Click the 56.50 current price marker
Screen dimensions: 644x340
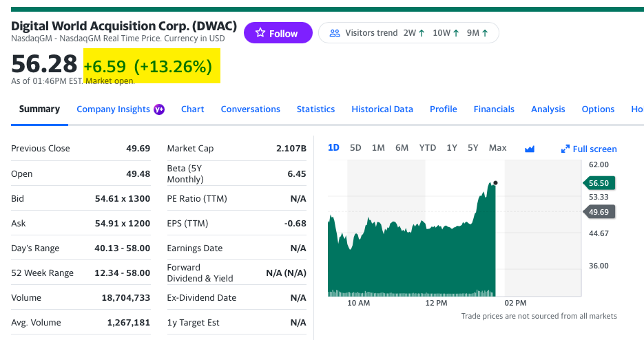coord(599,183)
